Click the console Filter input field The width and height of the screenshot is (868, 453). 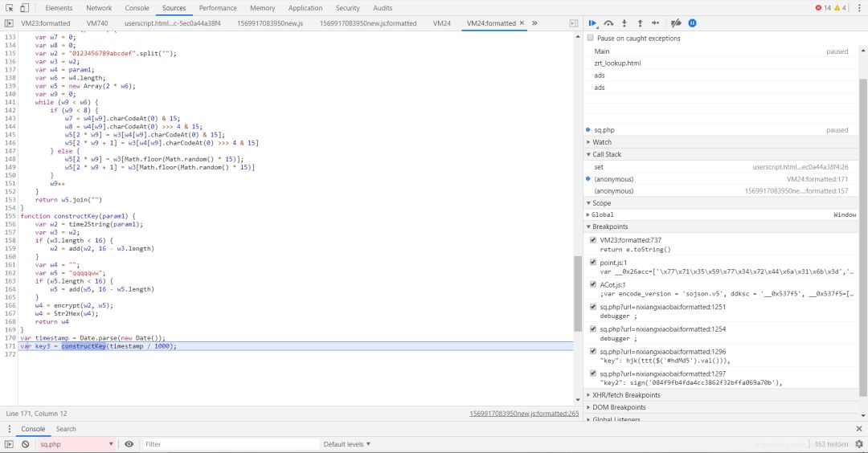225,444
